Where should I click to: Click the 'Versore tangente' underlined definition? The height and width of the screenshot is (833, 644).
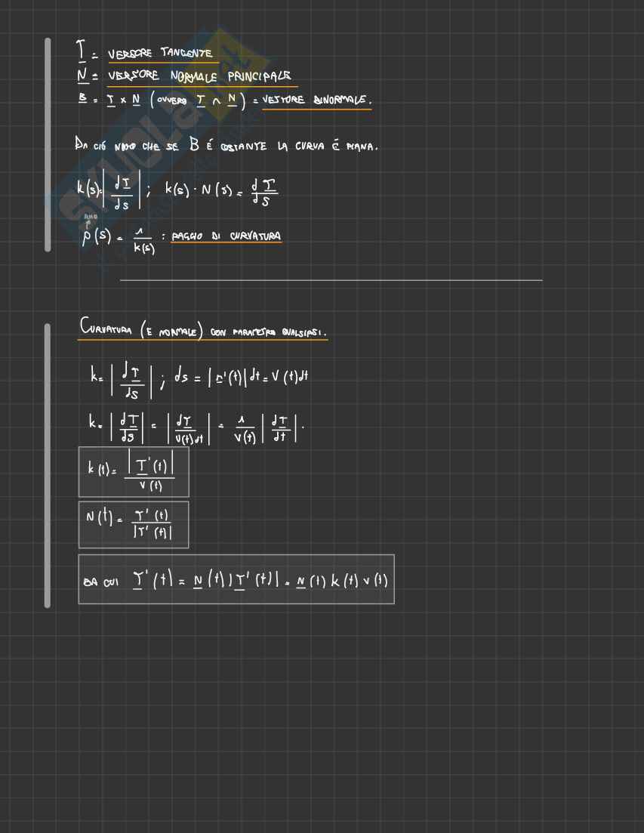pos(159,54)
